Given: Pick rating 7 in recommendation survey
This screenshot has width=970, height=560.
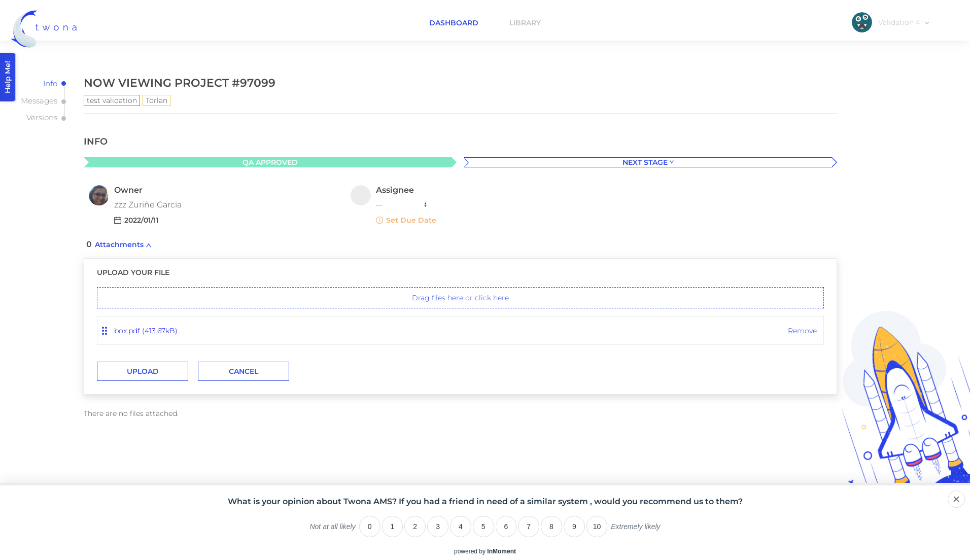Looking at the screenshot, I should coord(529,527).
